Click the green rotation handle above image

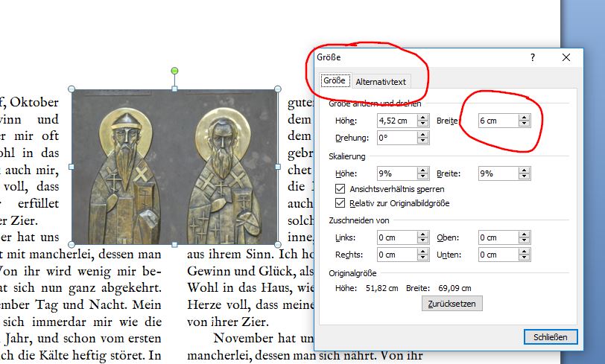[174, 71]
